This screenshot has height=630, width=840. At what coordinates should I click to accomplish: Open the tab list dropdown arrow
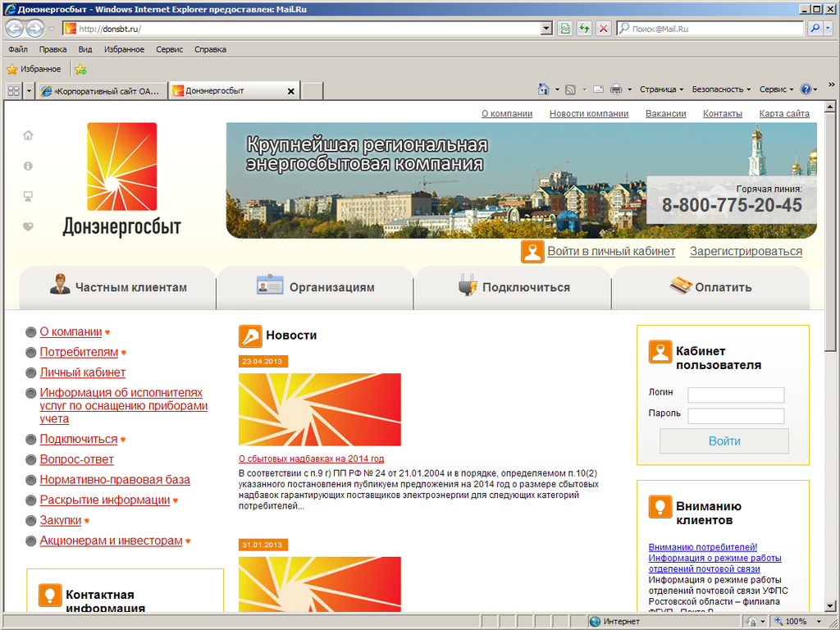pos(29,91)
